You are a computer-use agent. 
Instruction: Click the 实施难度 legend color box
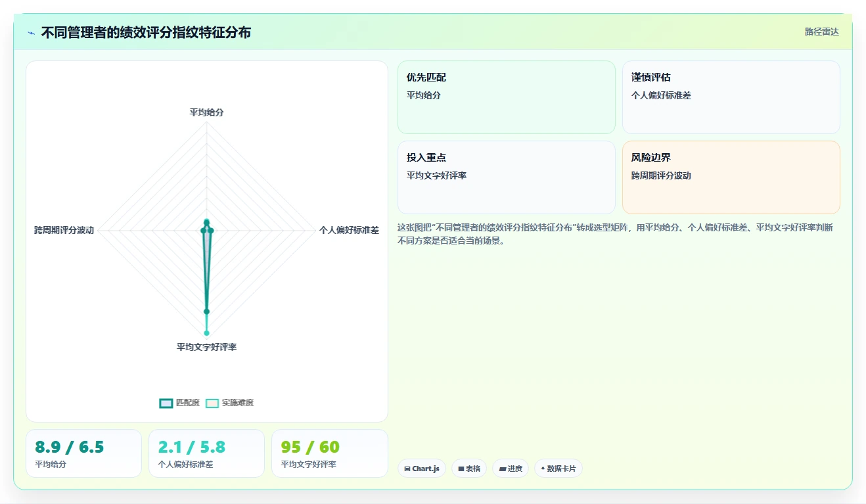tap(212, 403)
